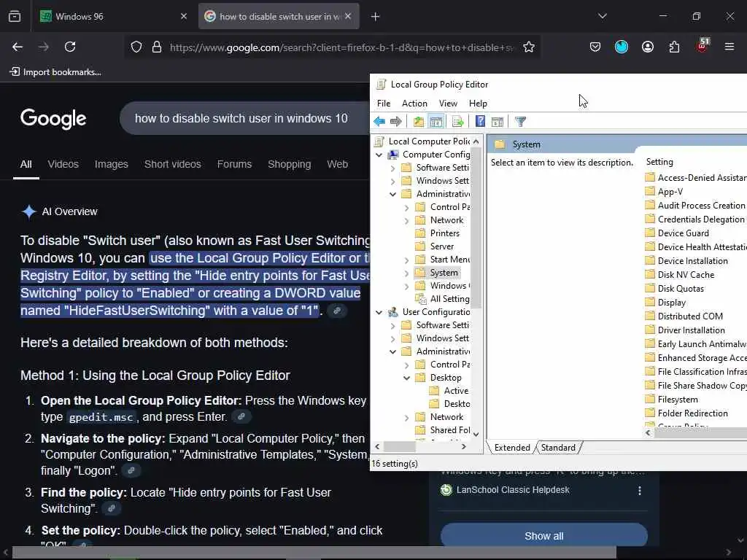747x560 pixels.
Task: Click the Firefox View icon
Action: (15, 17)
